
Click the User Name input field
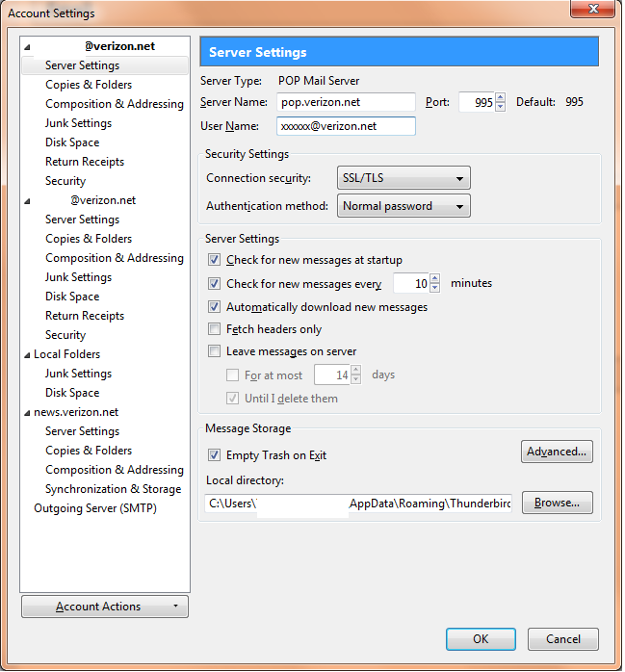point(346,126)
